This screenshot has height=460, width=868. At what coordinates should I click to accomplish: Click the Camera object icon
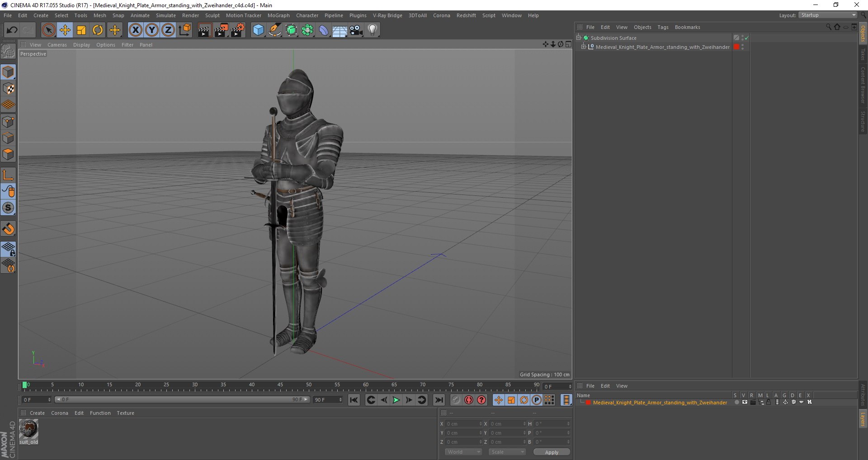coord(356,30)
